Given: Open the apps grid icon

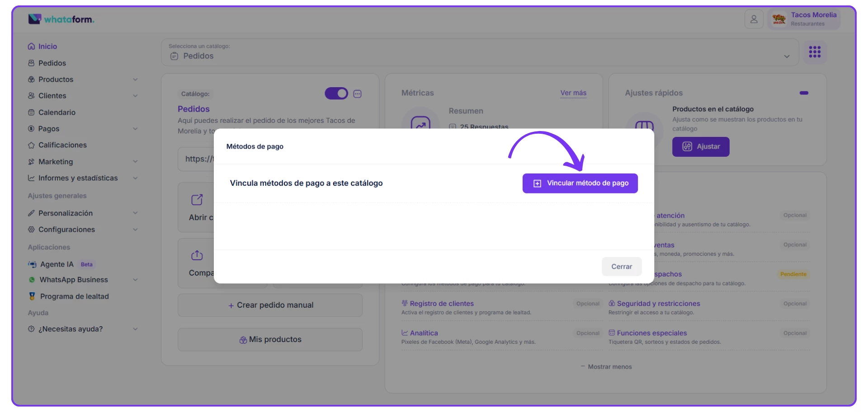Looking at the screenshot, I should pos(815,52).
